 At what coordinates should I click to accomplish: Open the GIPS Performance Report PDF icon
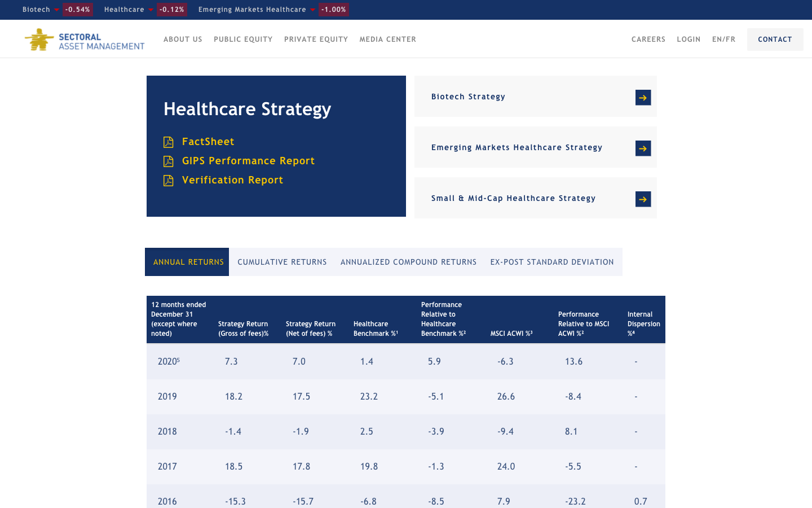[168, 161]
